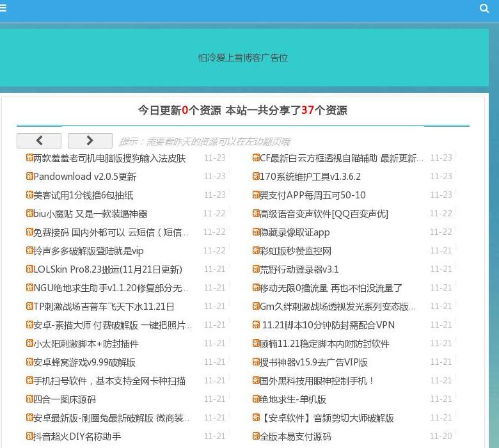The width and height of the screenshot is (499, 448).
Task: Open 移动无限0撸流量 link
Action: point(331,287)
